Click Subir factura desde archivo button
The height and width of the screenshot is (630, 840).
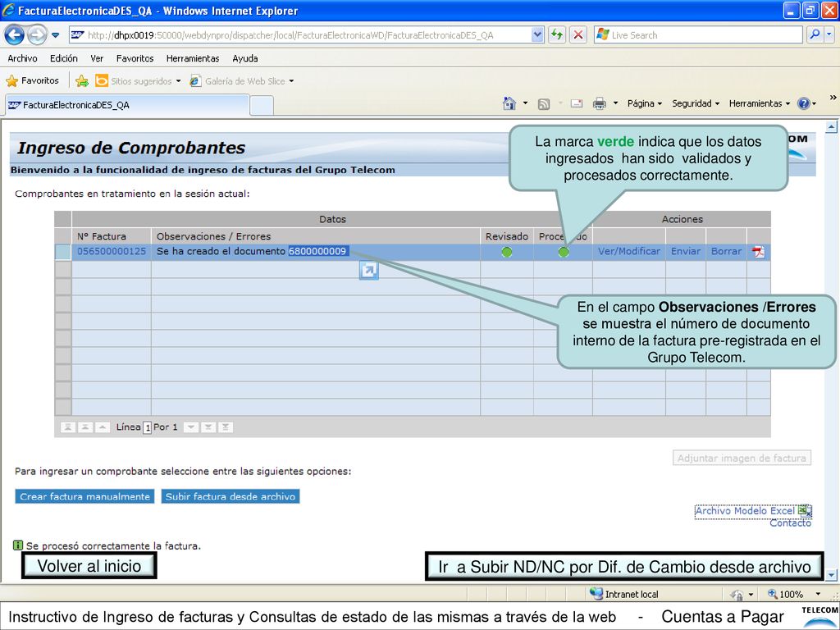(231, 496)
